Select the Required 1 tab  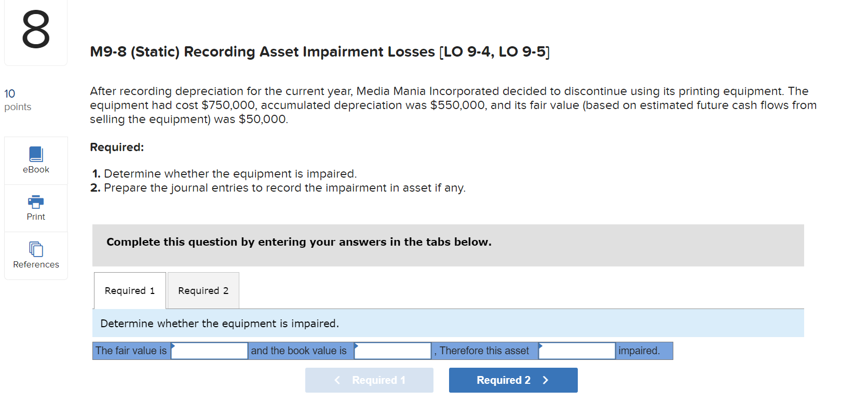(129, 290)
